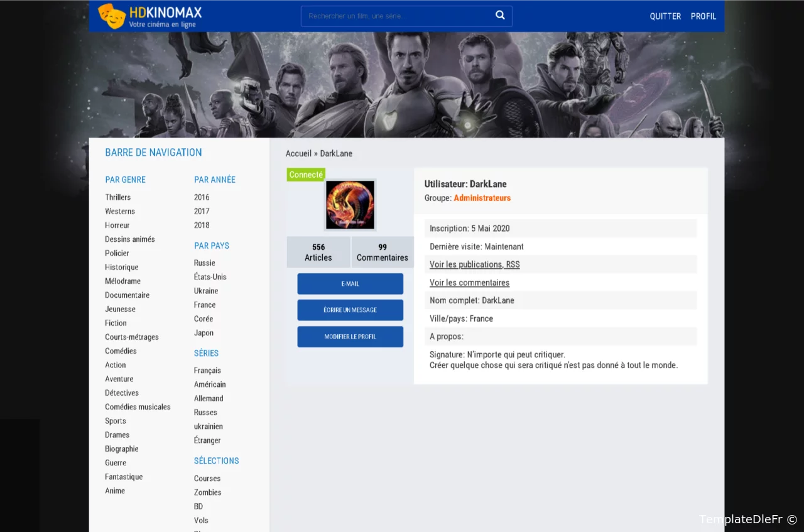
Task: Click the 556 Articles counter
Action: (318, 252)
